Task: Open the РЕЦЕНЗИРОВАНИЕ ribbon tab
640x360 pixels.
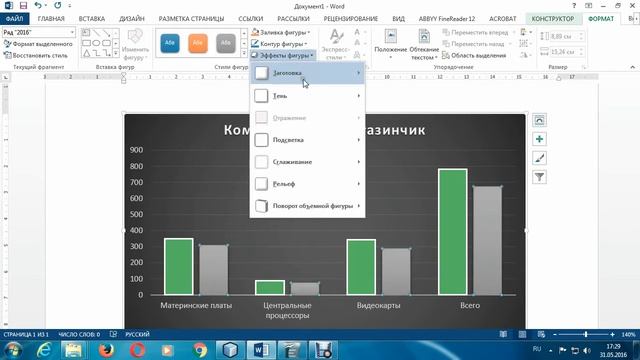Action: (351, 19)
